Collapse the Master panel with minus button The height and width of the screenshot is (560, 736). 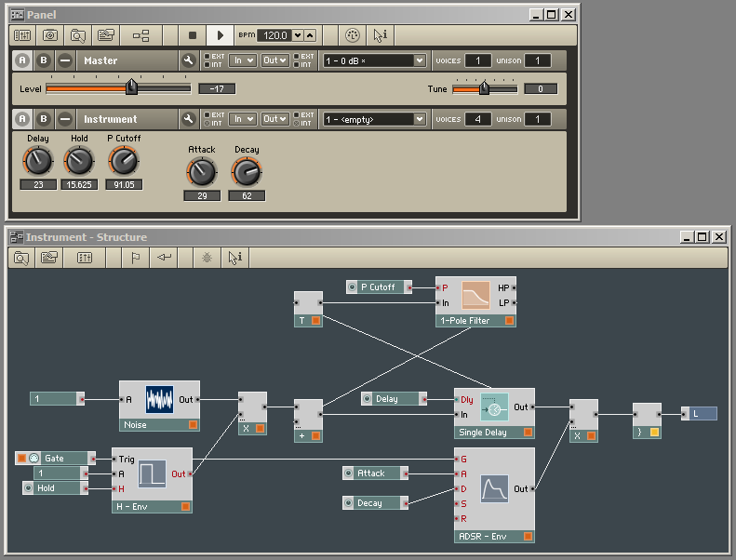pos(65,60)
